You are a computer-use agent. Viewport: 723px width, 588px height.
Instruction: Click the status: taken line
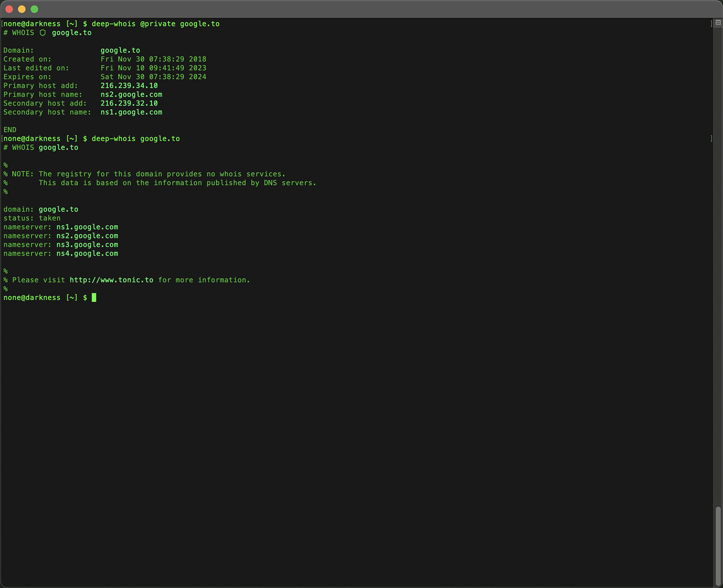tap(32, 218)
